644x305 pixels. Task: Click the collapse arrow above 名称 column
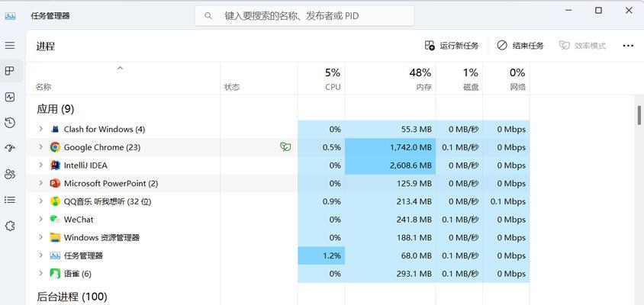coord(120,68)
